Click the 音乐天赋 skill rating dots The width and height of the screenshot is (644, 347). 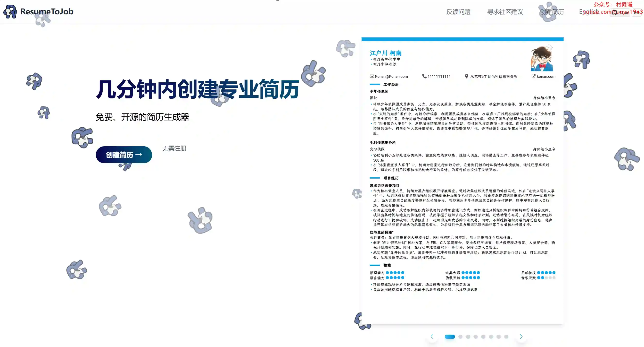(x=546, y=278)
